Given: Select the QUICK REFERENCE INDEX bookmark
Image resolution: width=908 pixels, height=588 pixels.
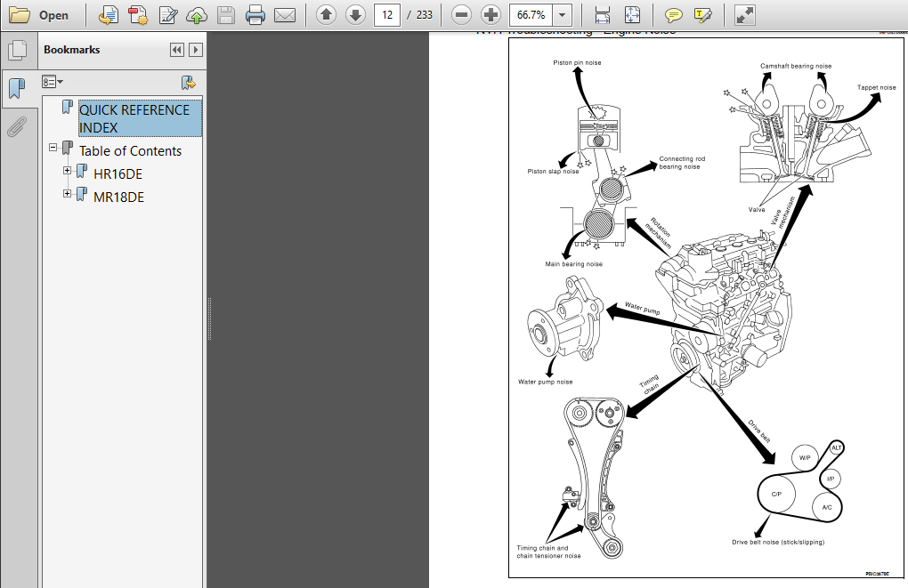Looking at the screenshot, I should coord(140,118).
